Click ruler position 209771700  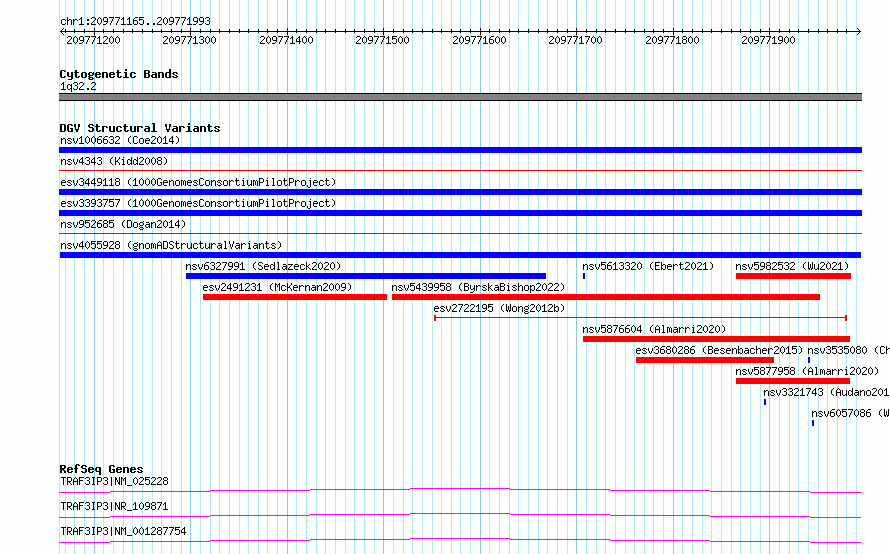click(x=576, y=40)
